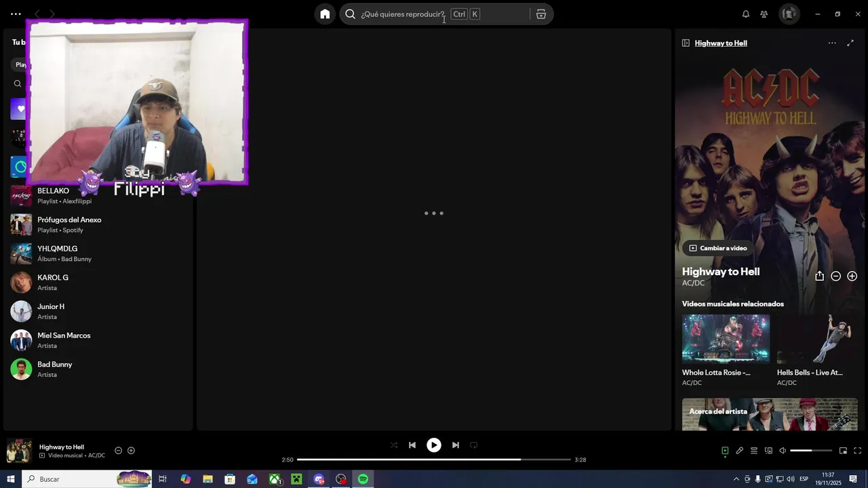Toggle shuffle mode
The width and height of the screenshot is (868, 488).
click(x=394, y=445)
